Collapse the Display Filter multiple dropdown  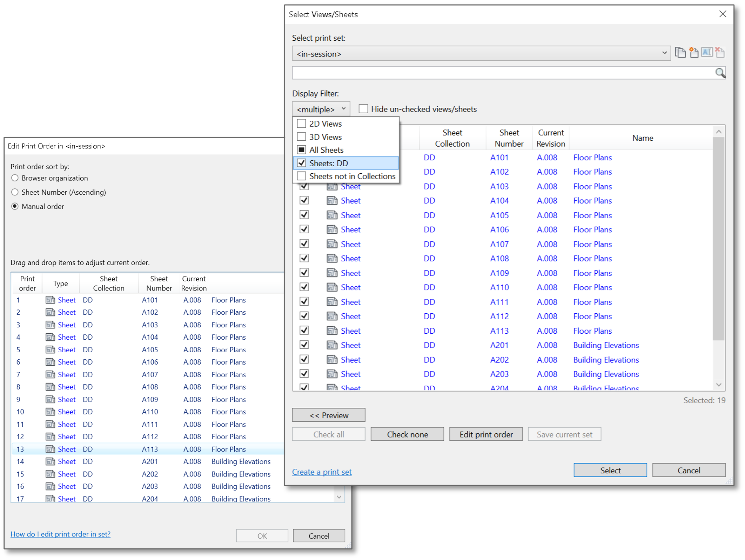tap(321, 109)
